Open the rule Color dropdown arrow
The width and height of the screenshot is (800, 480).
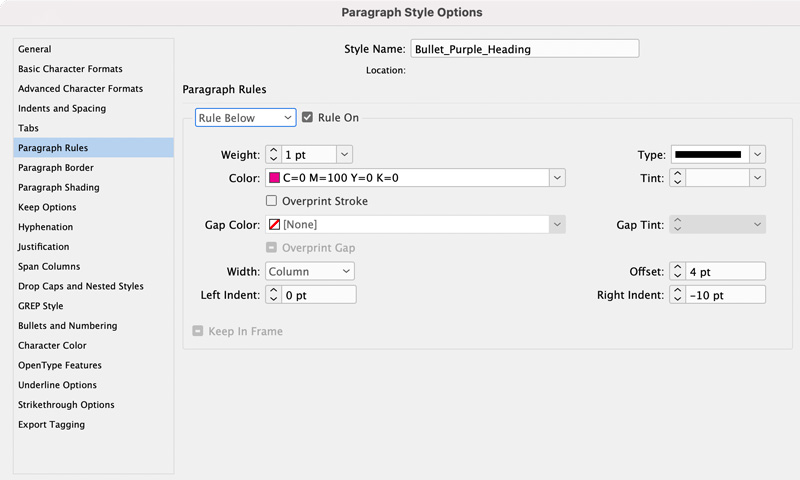557,178
